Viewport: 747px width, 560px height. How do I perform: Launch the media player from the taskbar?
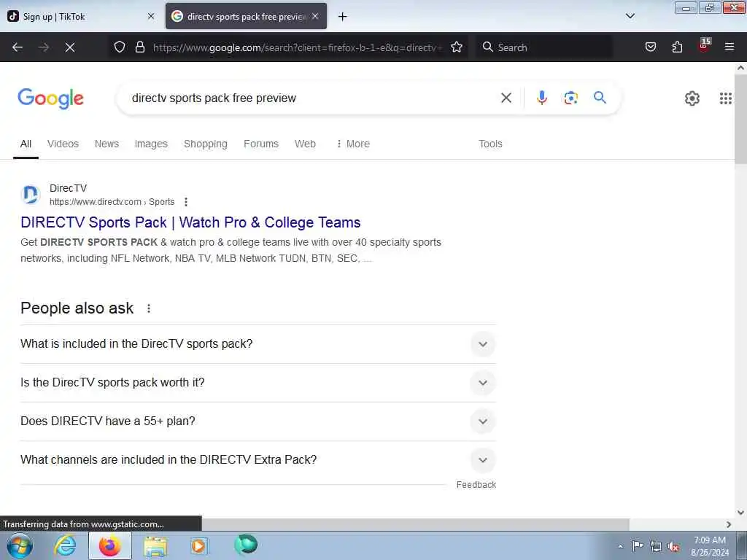click(199, 545)
